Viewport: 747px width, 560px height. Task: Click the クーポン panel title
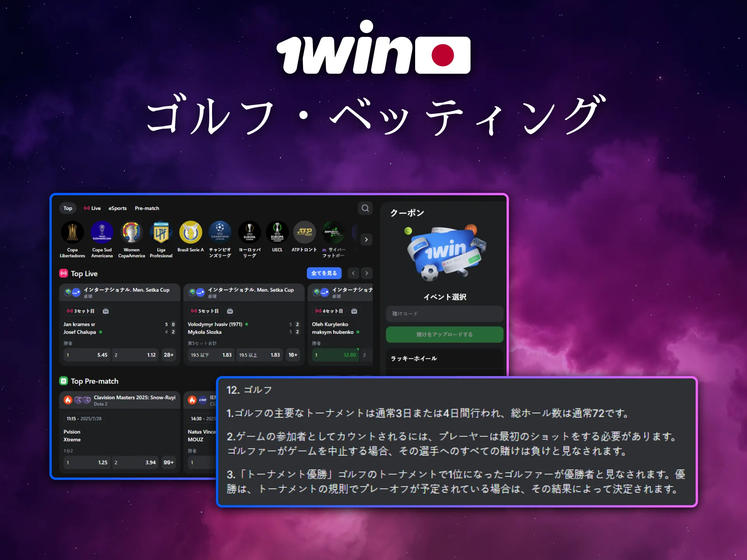pyautogui.click(x=407, y=213)
